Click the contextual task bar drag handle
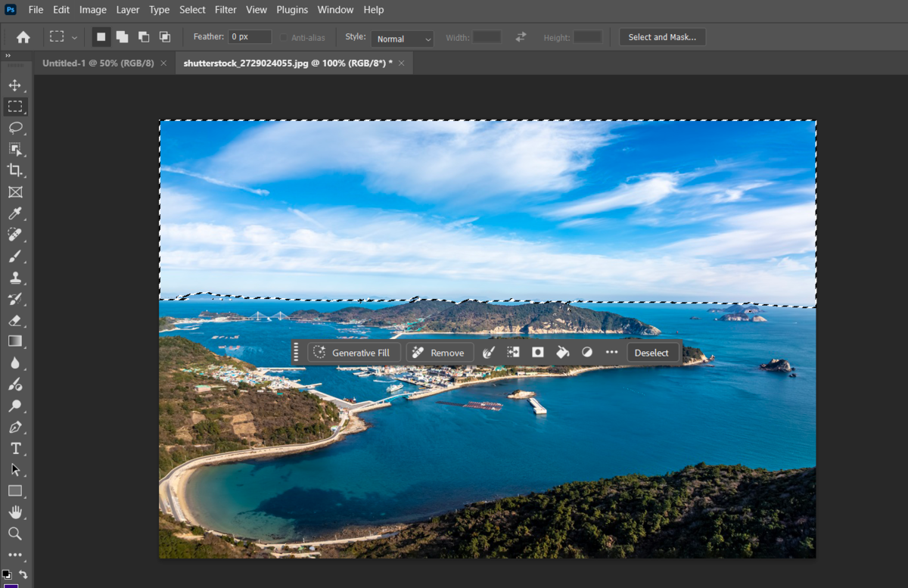 click(x=297, y=353)
